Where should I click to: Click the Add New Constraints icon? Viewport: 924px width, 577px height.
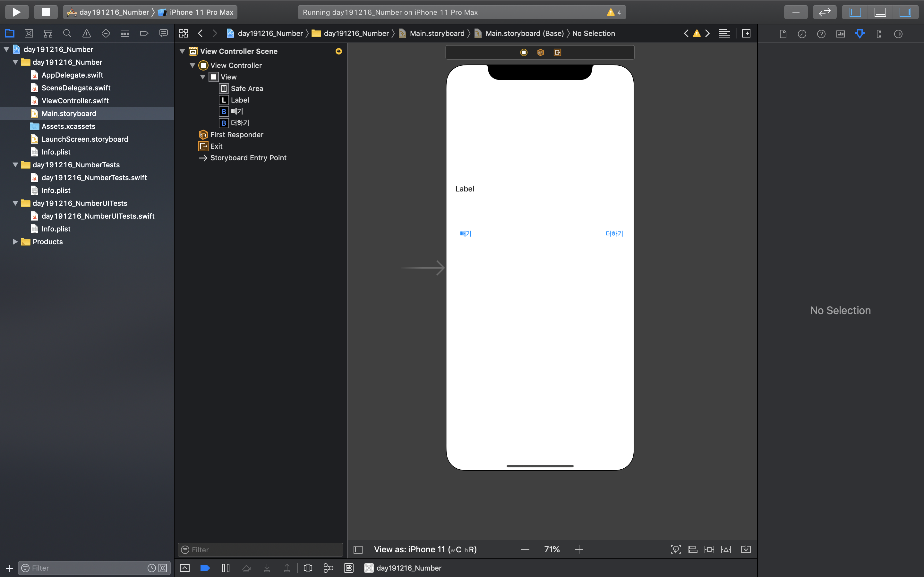pos(709,549)
